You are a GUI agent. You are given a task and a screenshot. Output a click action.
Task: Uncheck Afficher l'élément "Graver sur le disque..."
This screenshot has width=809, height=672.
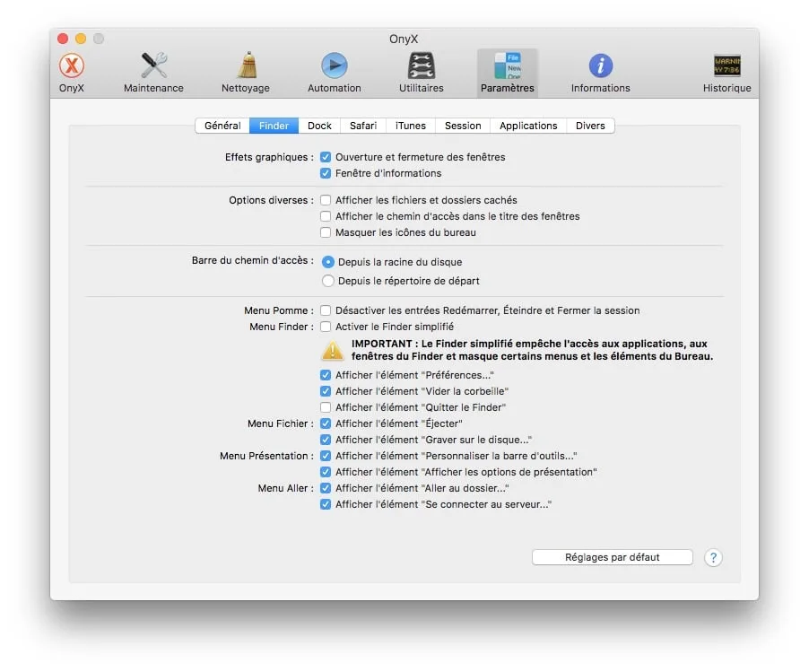[326, 440]
